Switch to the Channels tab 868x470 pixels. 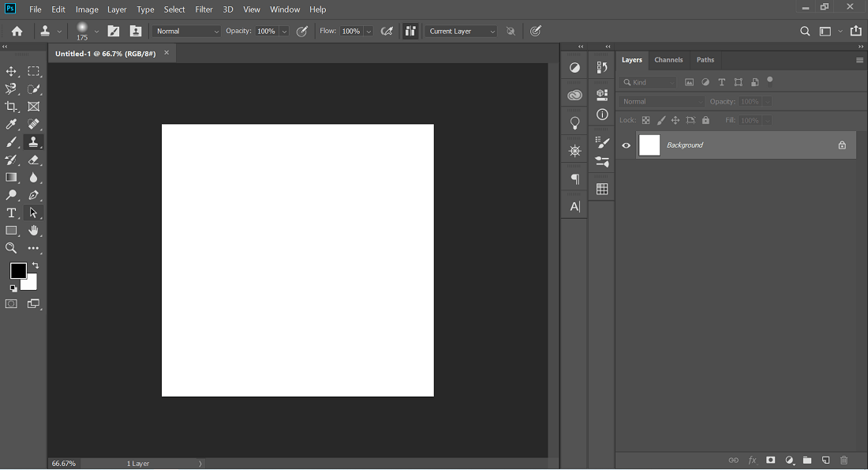point(668,59)
